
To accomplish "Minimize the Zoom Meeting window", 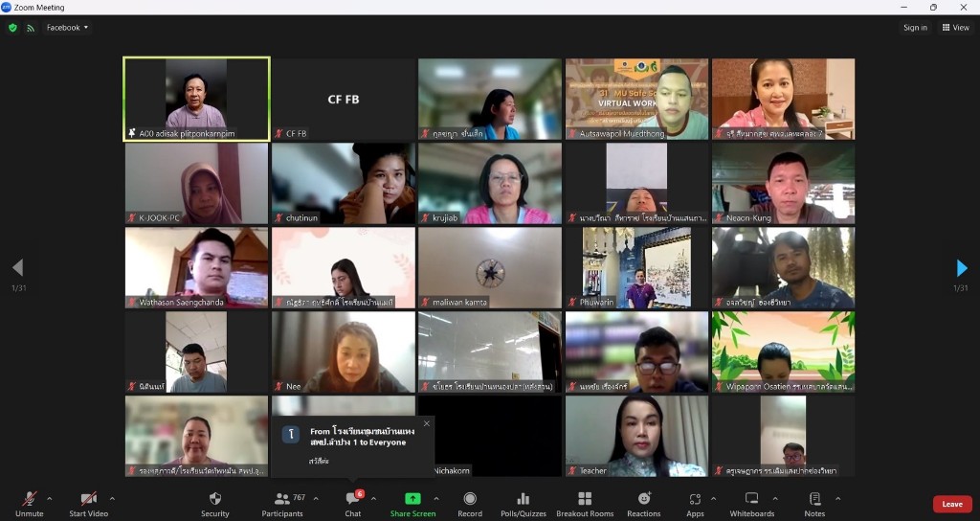I will pos(903,8).
